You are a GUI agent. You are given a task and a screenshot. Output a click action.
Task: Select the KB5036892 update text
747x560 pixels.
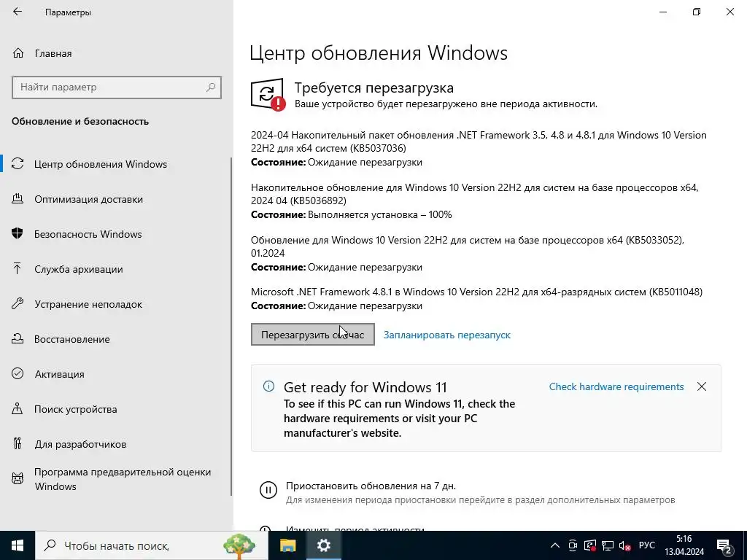coord(474,194)
